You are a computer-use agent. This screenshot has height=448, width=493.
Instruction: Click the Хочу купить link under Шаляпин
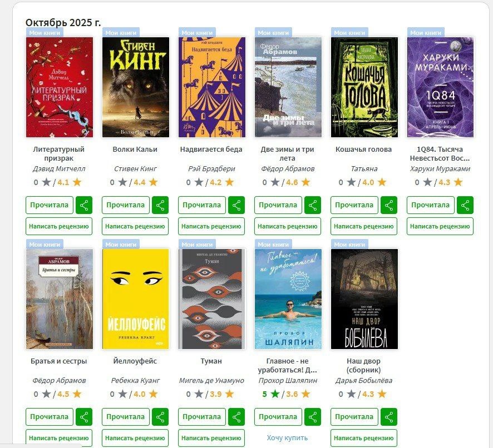click(287, 437)
